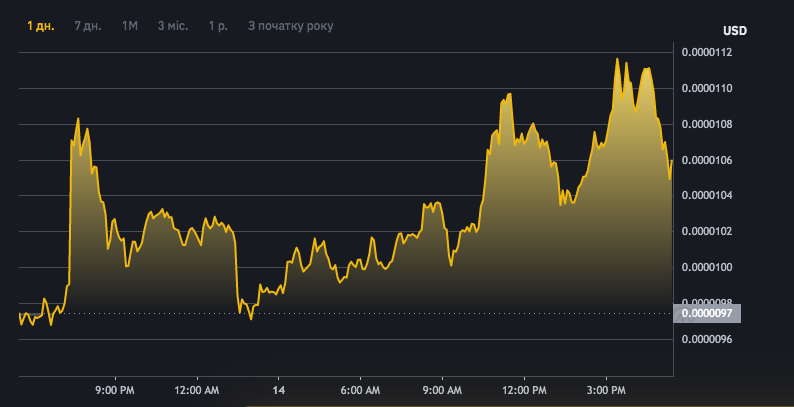Click the highlighted 0.0000097 price tag
Viewport: 794px width, 407px height.
(x=707, y=314)
